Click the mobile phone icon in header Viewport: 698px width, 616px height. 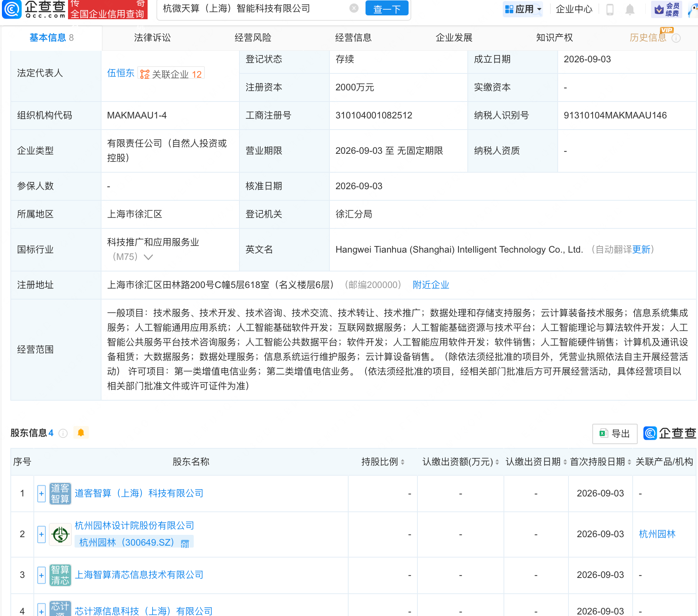click(x=610, y=10)
